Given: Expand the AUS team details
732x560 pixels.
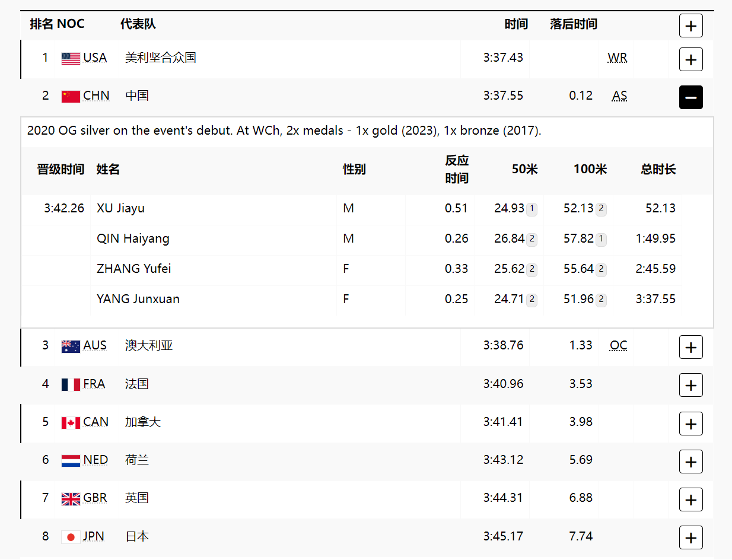Looking at the screenshot, I should click(x=690, y=347).
